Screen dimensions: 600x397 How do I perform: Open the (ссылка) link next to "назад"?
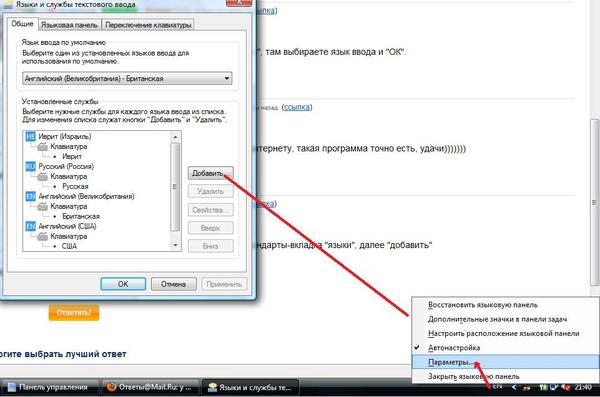(297, 107)
